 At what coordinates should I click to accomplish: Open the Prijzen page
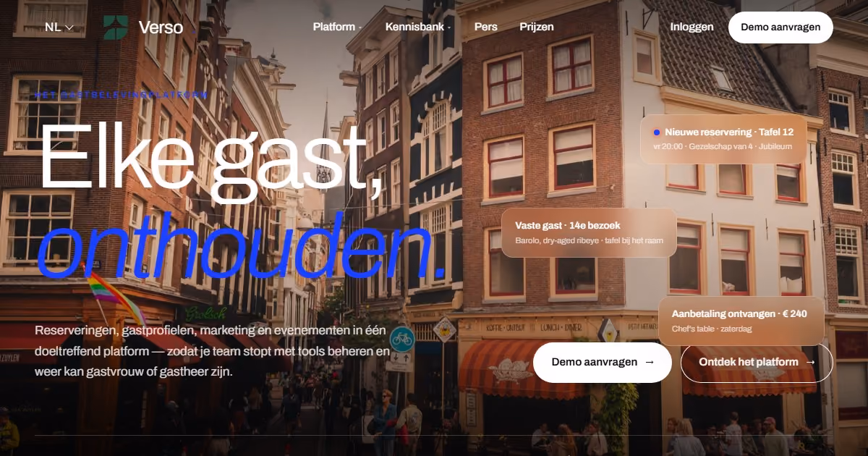(x=537, y=27)
